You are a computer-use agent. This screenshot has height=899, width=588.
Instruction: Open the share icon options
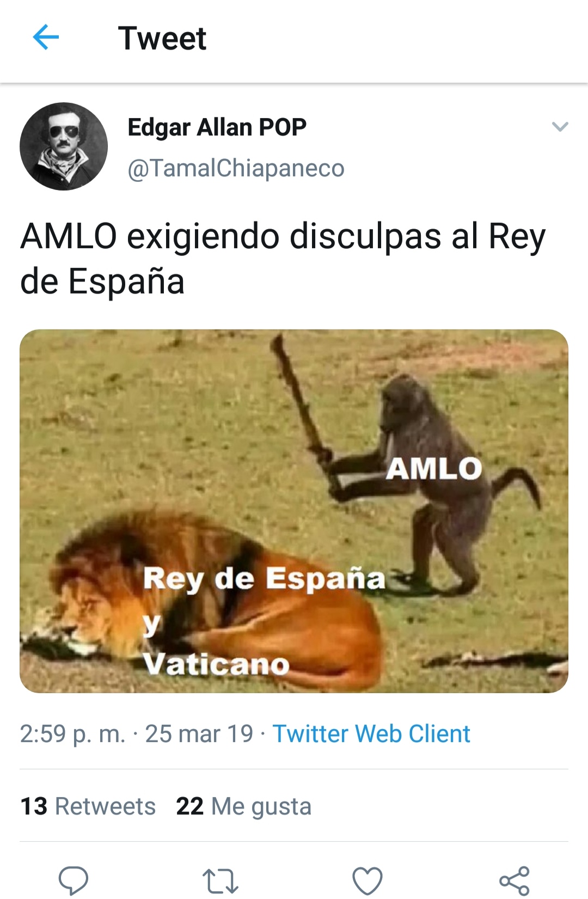tap(514, 880)
